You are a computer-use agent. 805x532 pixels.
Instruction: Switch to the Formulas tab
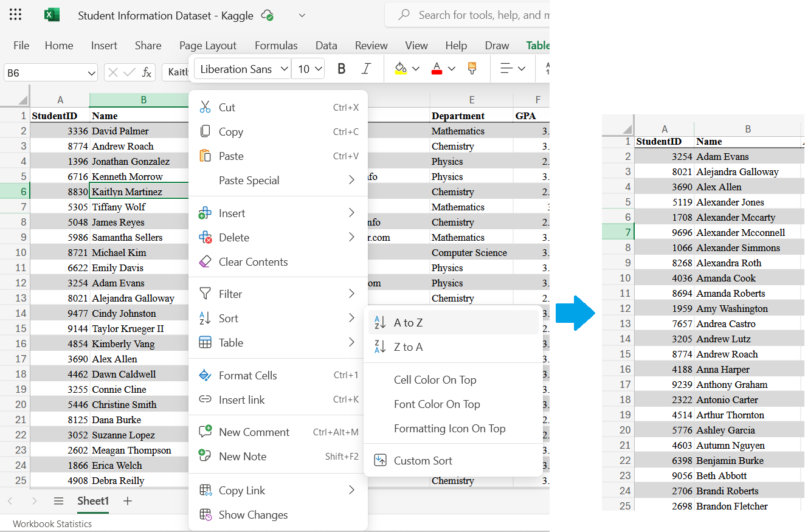(276, 46)
